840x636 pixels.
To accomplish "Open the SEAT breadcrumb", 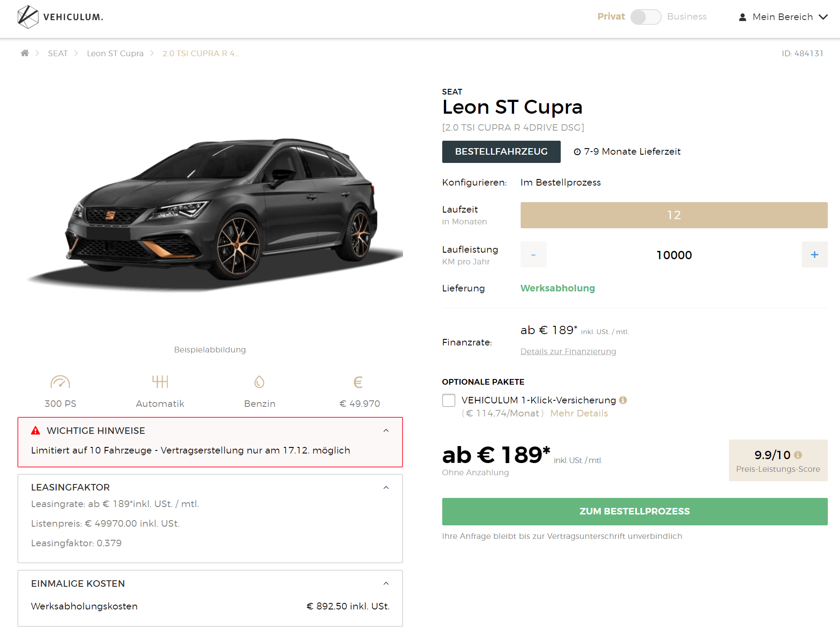I will click(x=58, y=53).
